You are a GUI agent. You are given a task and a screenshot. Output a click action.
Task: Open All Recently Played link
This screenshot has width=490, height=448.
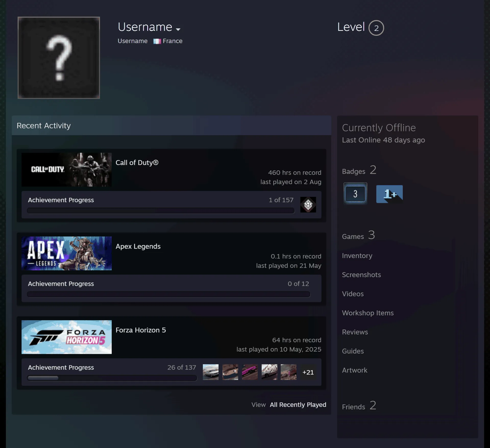[x=298, y=405]
